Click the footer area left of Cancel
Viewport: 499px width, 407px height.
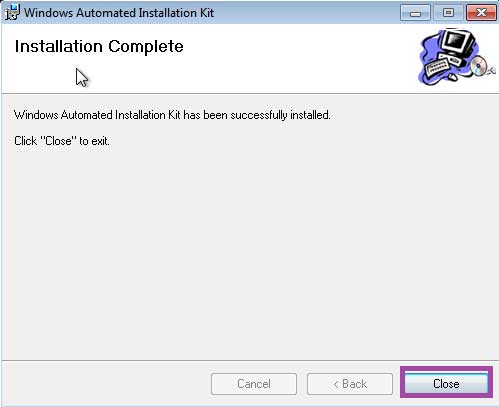[x=106, y=384]
